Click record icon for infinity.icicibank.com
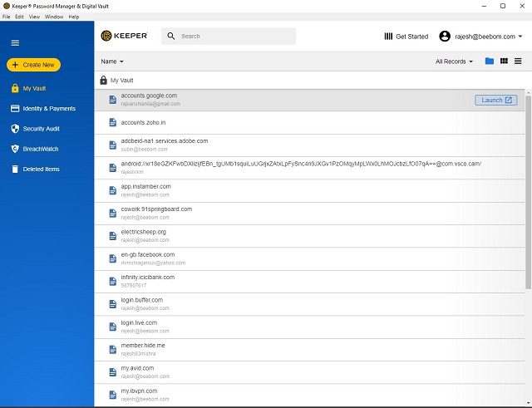 tap(113, 282)
